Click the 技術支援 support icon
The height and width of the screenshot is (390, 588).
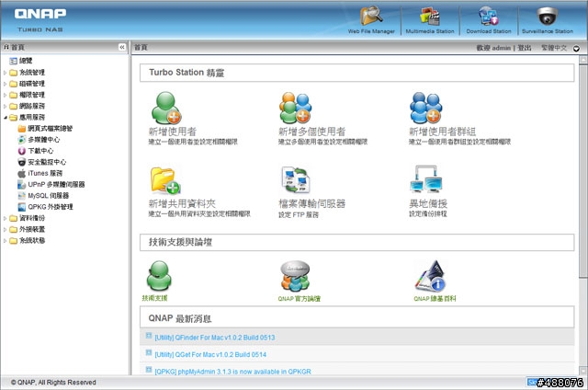coord(159,276)
